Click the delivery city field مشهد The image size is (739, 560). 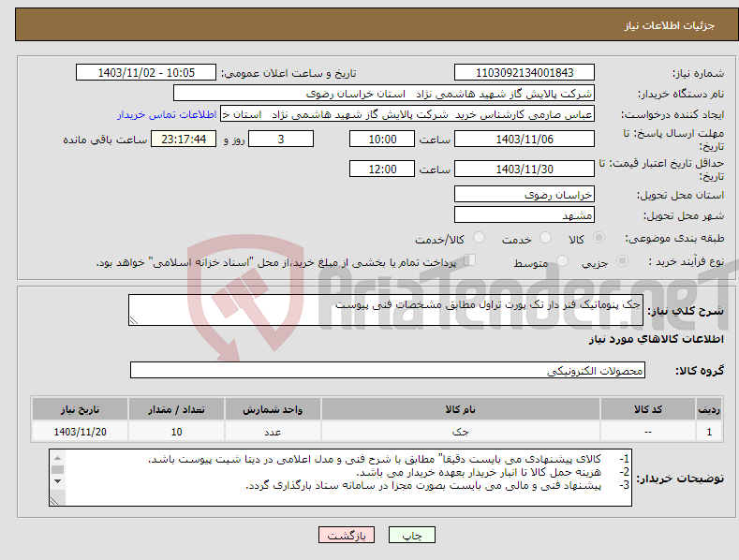click(525, 215)
